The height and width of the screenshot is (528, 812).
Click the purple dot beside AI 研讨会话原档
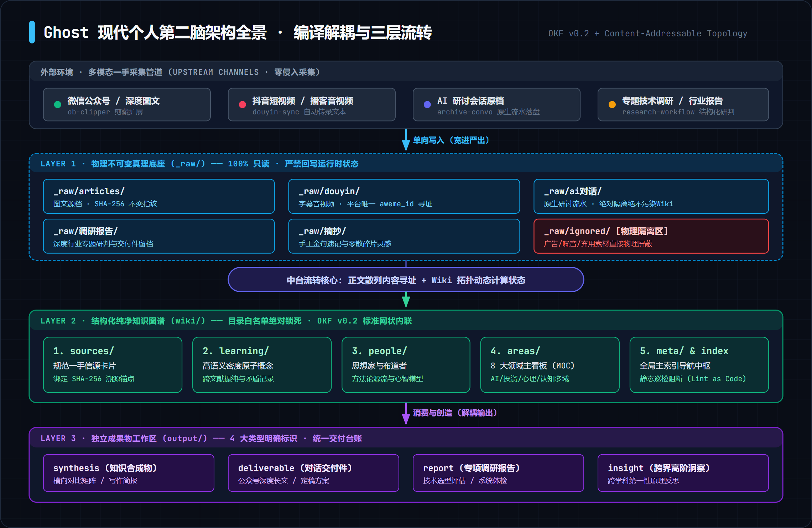point(427,104)
